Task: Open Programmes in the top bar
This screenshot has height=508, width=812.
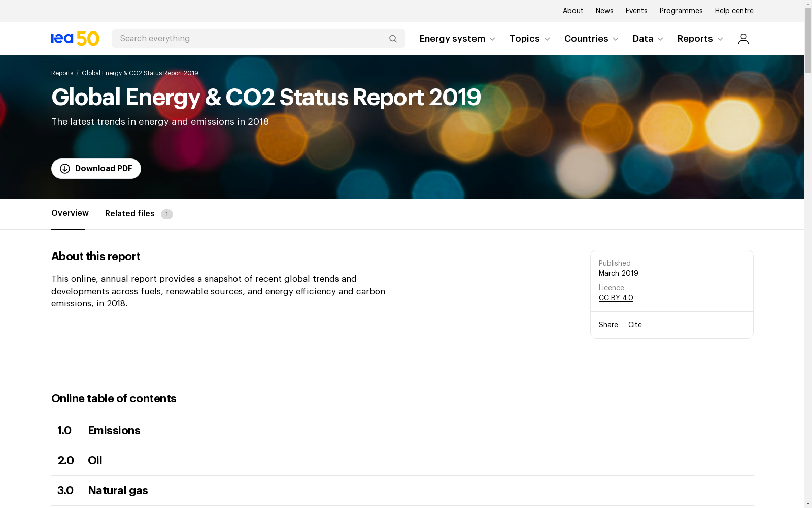Action: pos(681,11)
